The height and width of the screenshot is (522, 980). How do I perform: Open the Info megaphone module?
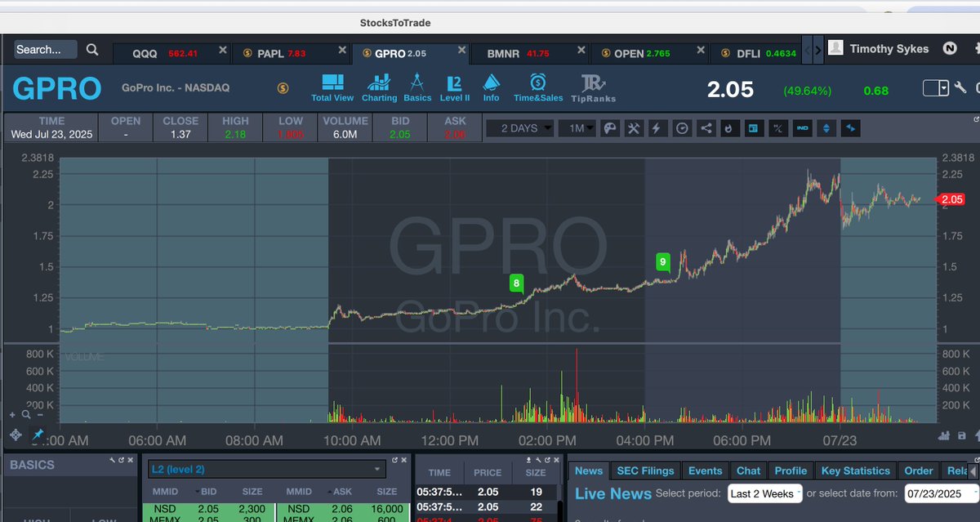[x=492, y=87]
